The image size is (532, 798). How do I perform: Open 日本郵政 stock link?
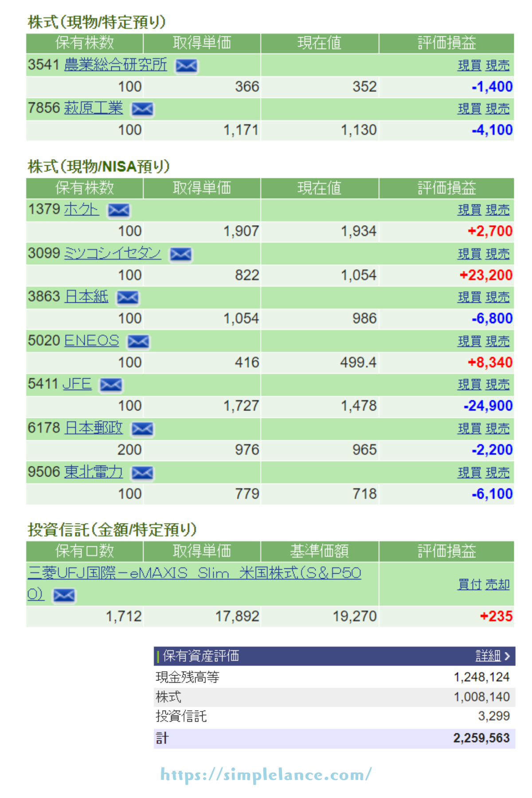click(x=94, y=428)
